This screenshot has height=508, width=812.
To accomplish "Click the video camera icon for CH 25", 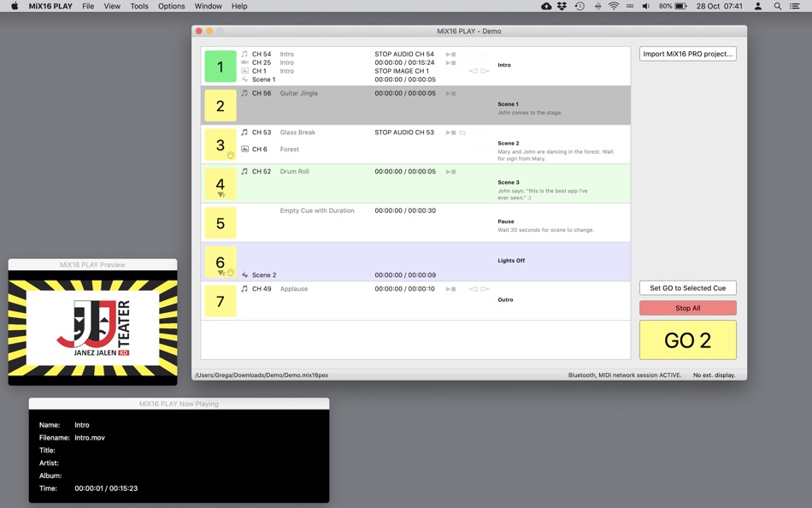I will (x=244, y=62).
